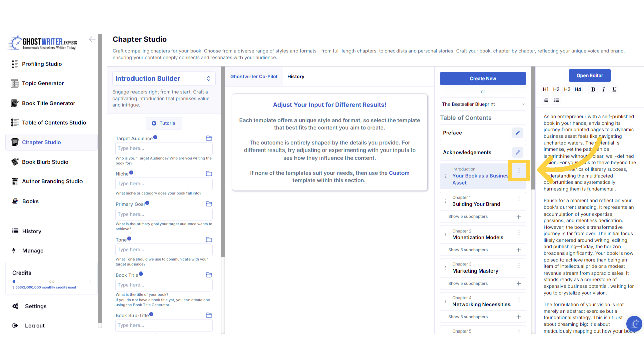Click info icon beside Niche label
Viewport: 644px width, 362px height.
point(131,173)
